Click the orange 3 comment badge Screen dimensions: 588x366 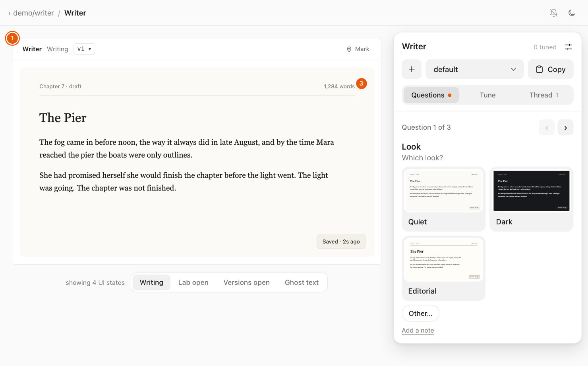361,84
